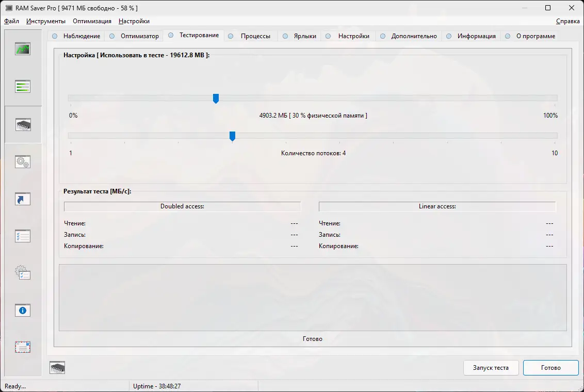Click the Doubled access header
Viewport: 584px width, 392px height.
(182, 206)
